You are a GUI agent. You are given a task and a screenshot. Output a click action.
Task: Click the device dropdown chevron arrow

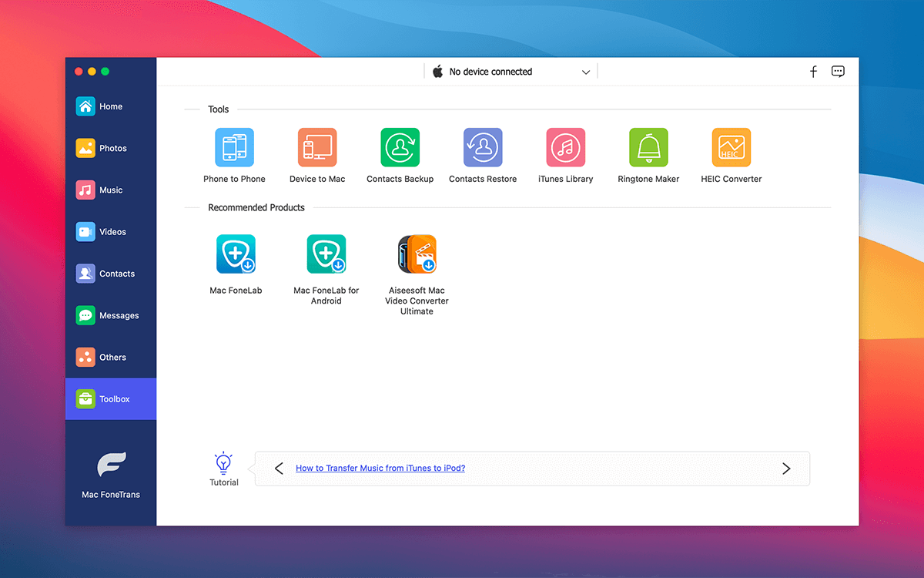point(586,72)
